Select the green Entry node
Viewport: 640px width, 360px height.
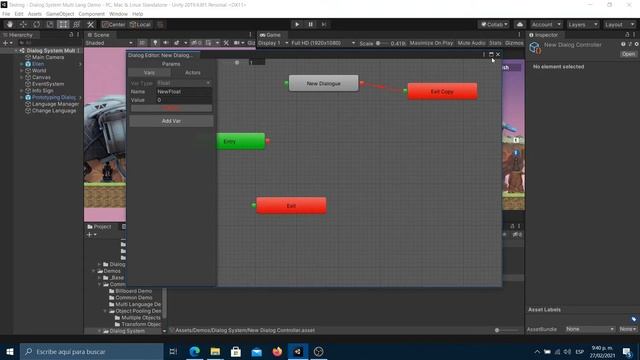[x=241, y=141]
